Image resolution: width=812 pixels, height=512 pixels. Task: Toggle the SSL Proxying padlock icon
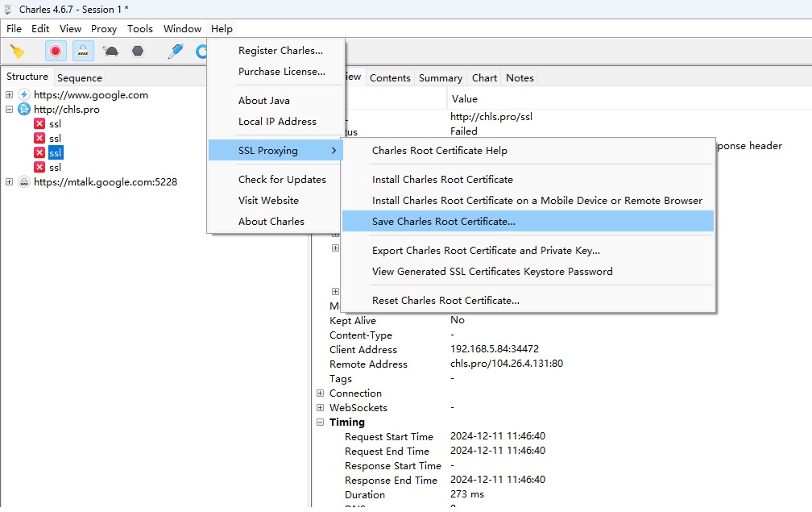coord(83,51)
